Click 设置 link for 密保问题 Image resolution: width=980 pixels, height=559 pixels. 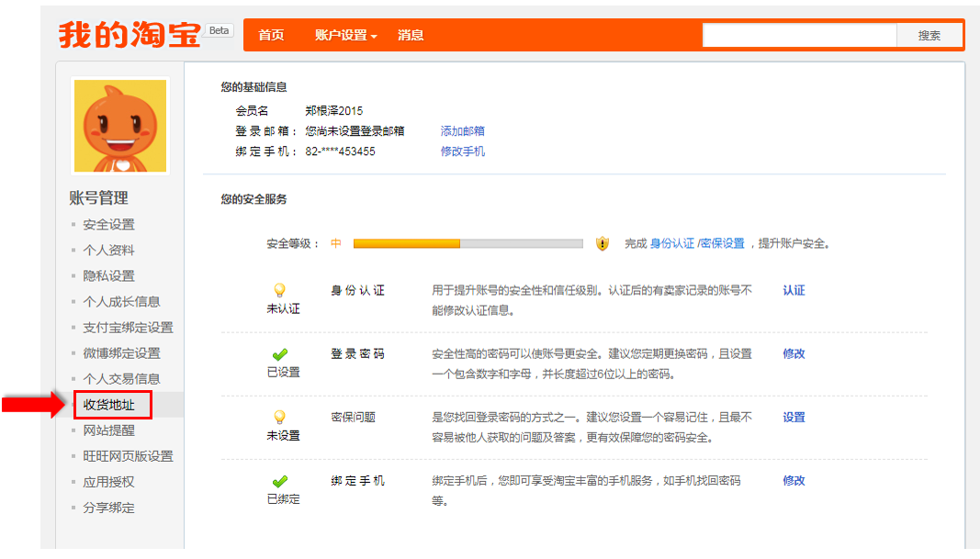[794, 418]
